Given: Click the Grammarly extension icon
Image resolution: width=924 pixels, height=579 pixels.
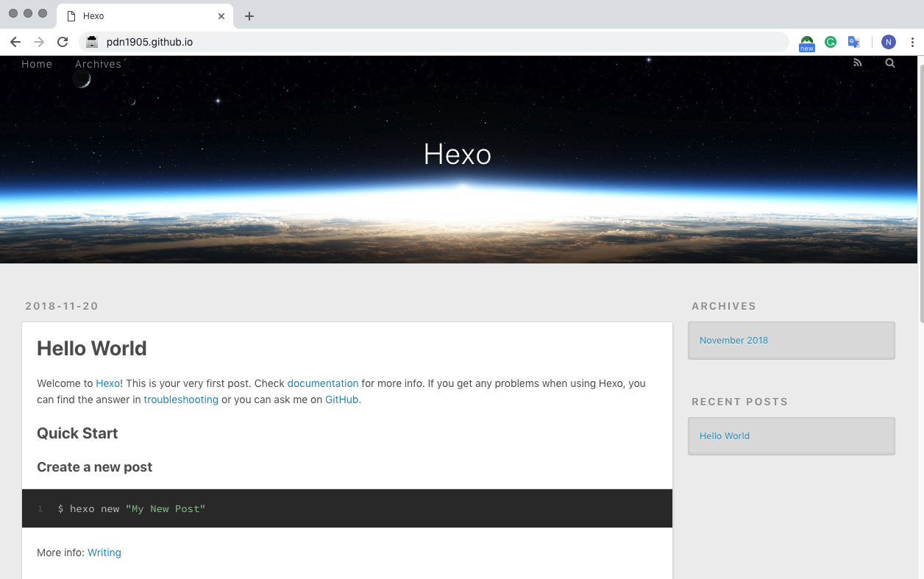Looking at the screenshot, I should [831, 42].
